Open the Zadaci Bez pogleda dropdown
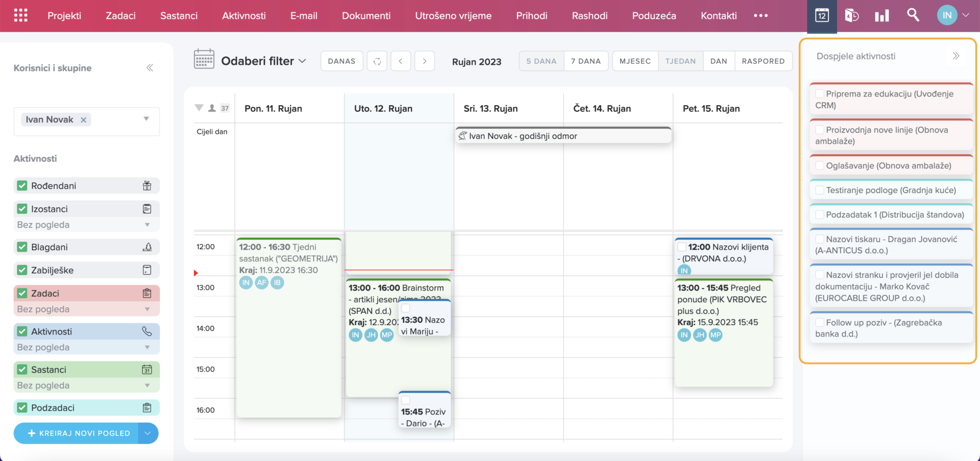The height and width of the screenshot is (461, 980). (147, 309)
